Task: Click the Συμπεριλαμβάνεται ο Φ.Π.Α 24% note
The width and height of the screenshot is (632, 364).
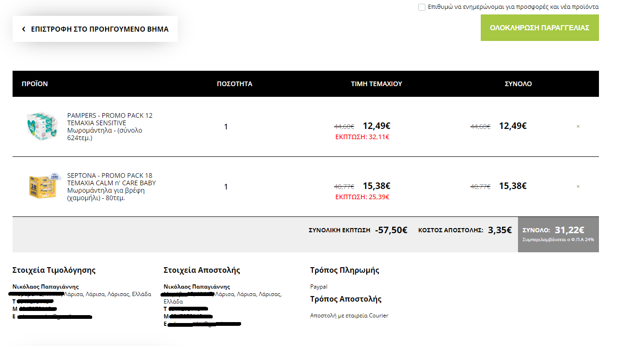Action: (x=558, y=240)
